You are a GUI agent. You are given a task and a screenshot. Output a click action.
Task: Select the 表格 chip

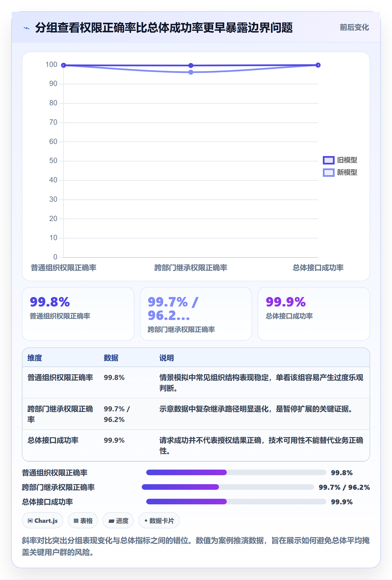tap(83, 521)
